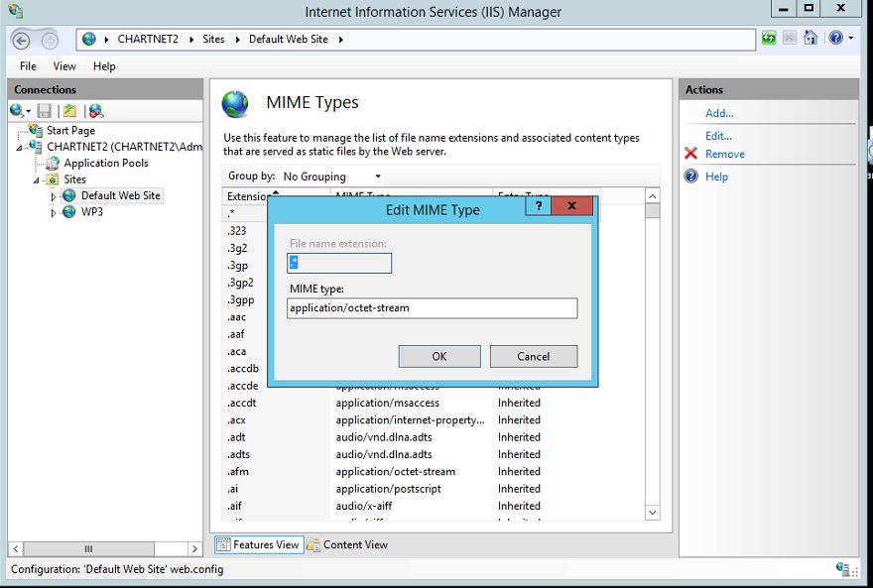Open breadcrumb arrow after CHARTNET2
Viewport: 873px width, 588px height.
tap(190, 40)
